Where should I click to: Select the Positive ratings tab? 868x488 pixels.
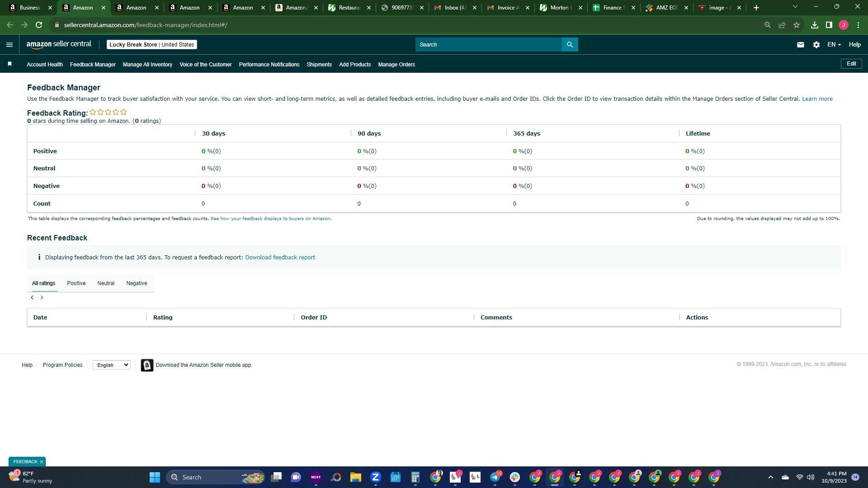pos(76,283)
